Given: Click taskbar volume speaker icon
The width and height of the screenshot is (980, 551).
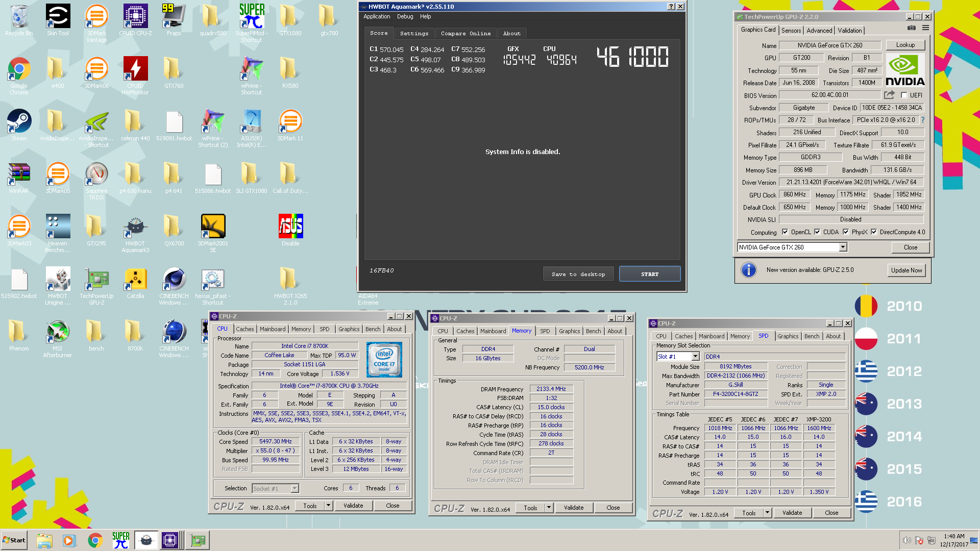Looking at the screenshot, I should click(906, 540).
